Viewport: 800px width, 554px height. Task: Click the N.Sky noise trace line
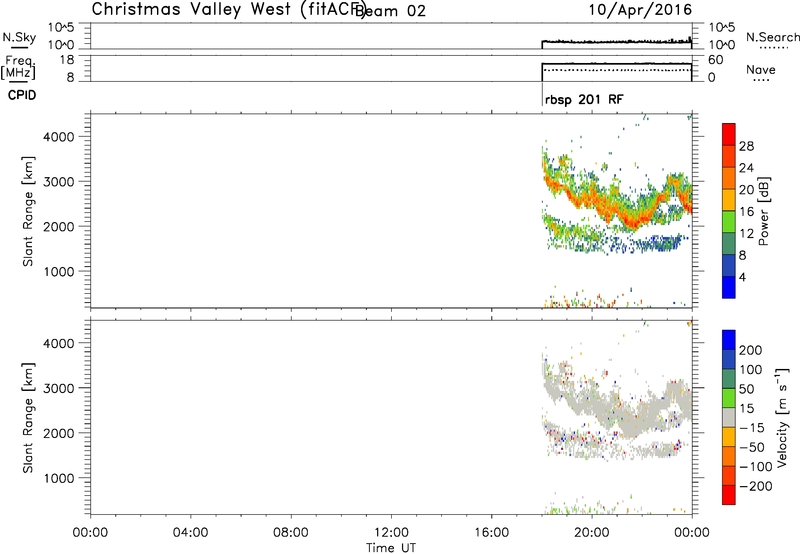[x=616, y=41]
